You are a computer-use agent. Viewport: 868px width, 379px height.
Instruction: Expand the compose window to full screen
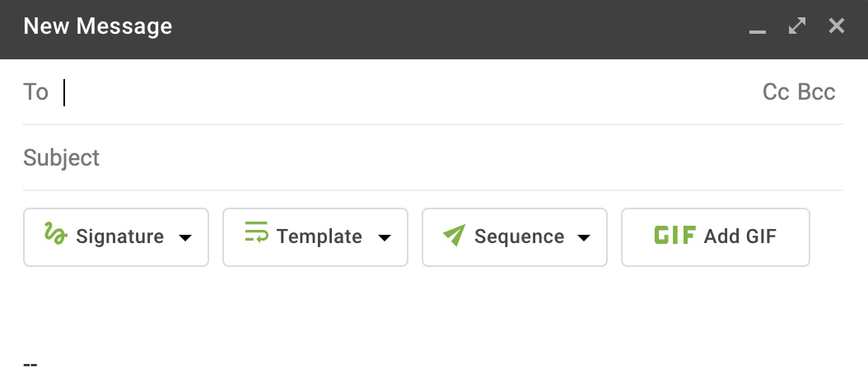point(797,26)
